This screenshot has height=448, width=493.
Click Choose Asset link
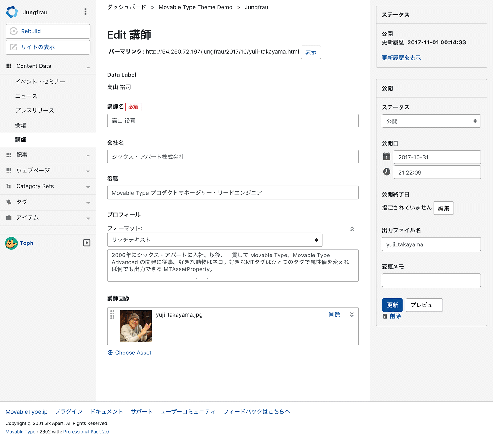click(x=130, y=353)
